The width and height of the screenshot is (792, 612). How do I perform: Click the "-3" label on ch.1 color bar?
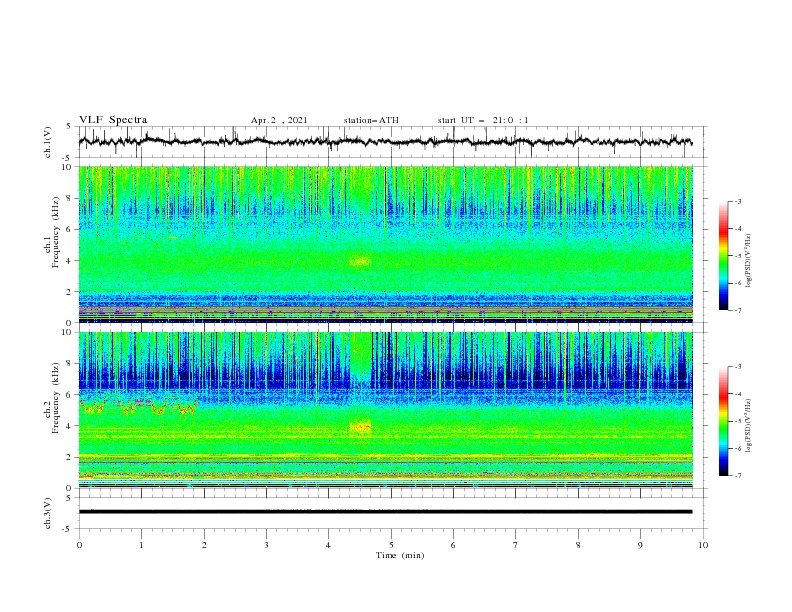click(738, 201)
